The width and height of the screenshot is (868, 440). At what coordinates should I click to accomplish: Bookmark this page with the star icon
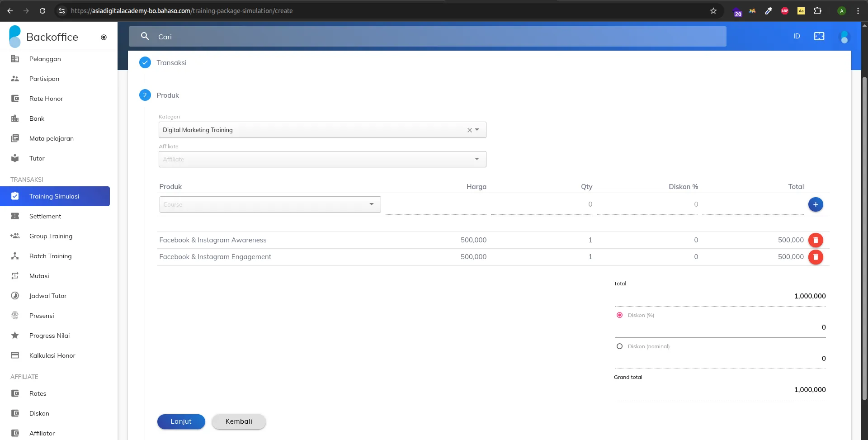click(x=713, y=11)
